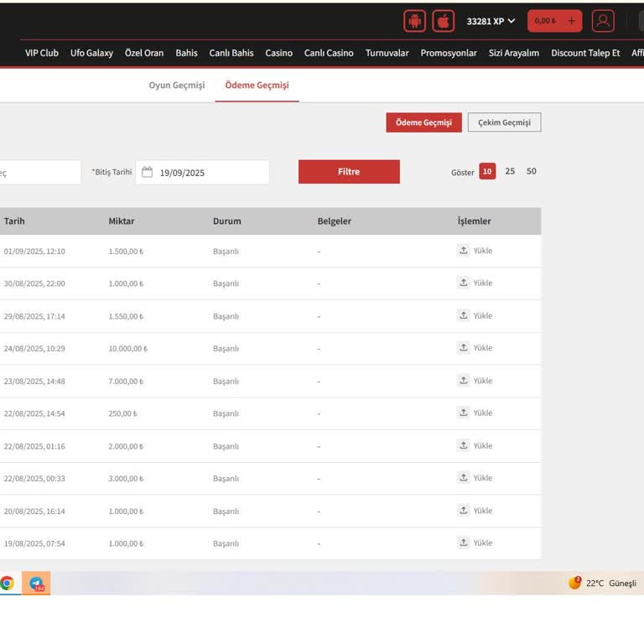
Task: Click upload icon for 24/08/2025 payment
Action: point(464,348)
